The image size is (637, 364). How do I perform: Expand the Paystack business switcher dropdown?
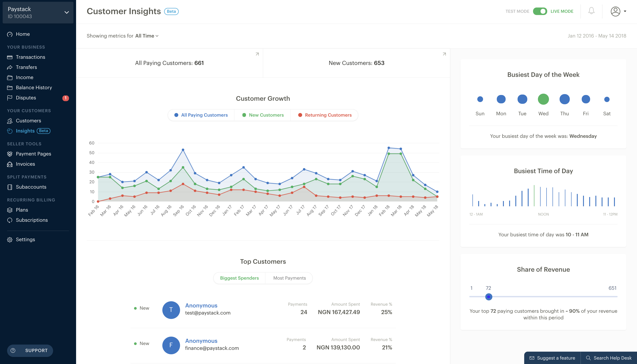tap(66, 13)
